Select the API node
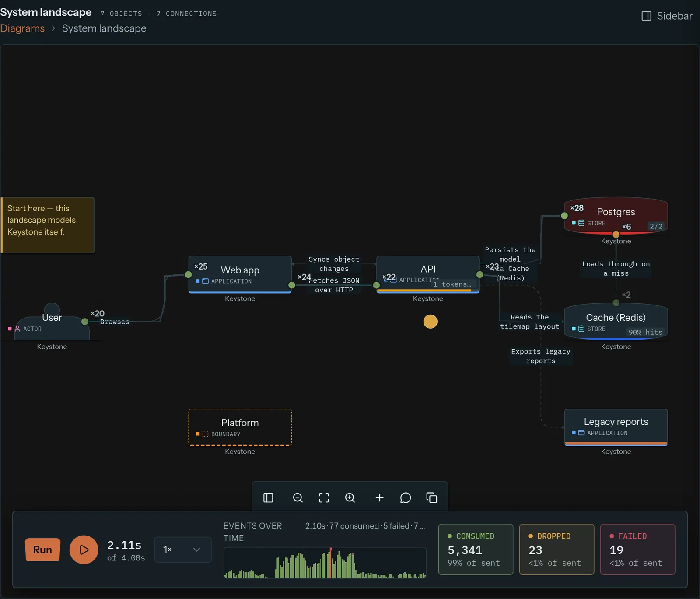Viewport: 700px width, 599px height. (428, 274)
